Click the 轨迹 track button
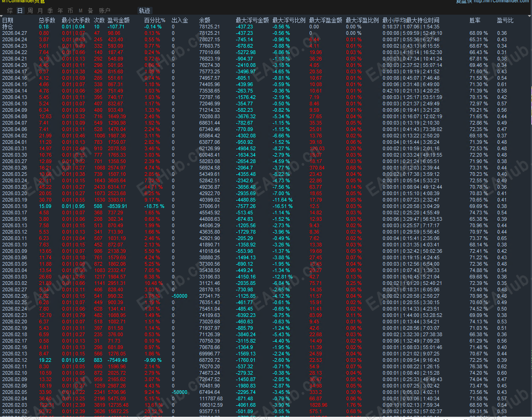Screen dimensions: 532x420 click(144, 11)
